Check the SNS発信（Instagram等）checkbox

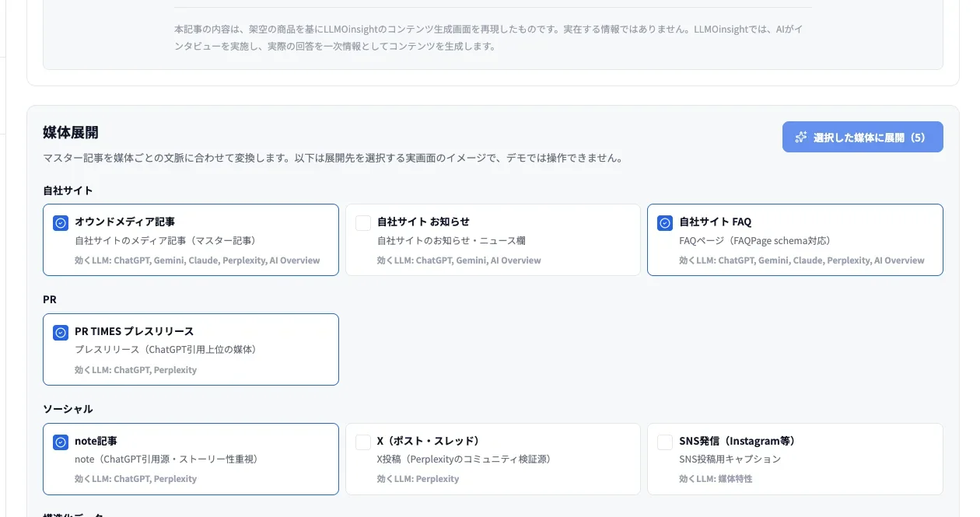(x=665, y=442)
